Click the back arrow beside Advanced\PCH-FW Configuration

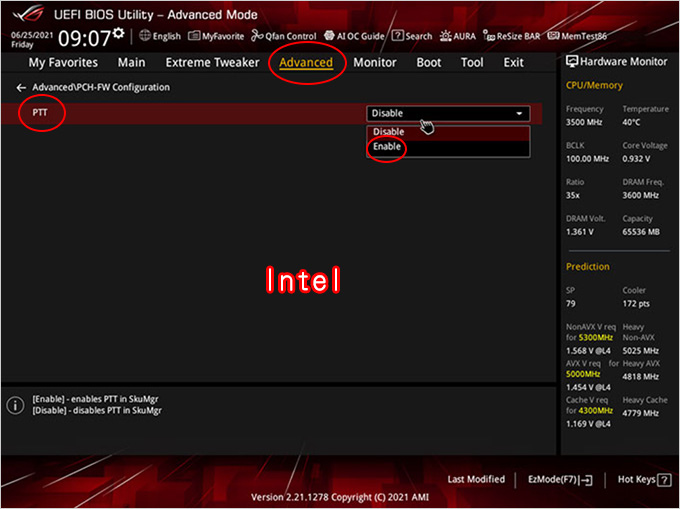coord(21,88)
